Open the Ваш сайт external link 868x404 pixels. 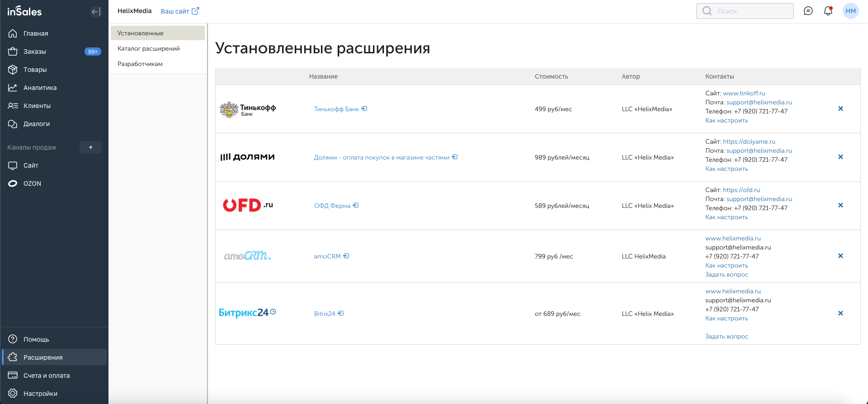(x=180, y=11)
